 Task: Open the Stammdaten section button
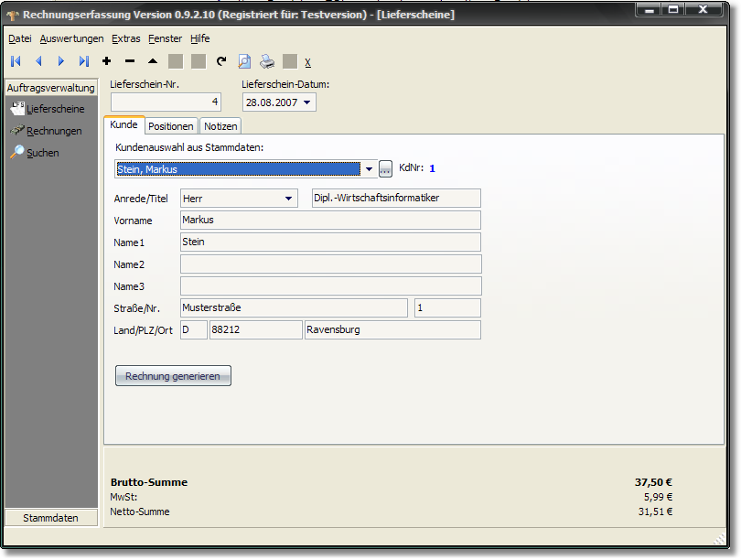point(51,518)
